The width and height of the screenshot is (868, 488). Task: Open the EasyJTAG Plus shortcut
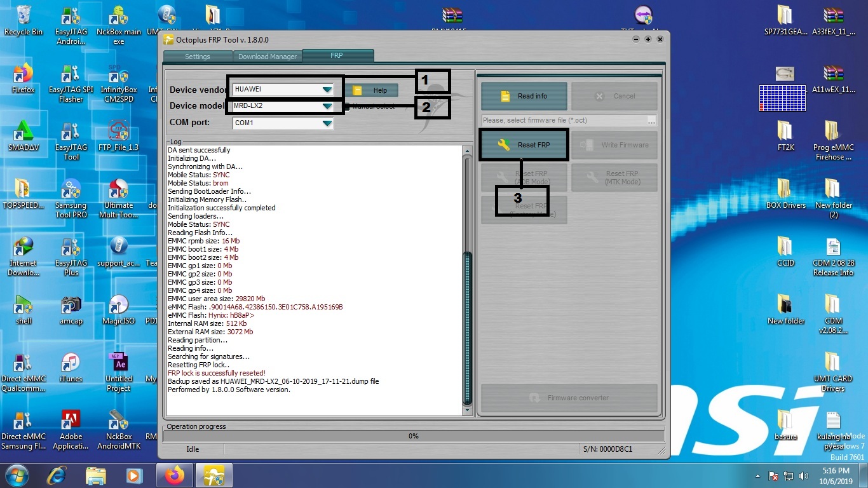coord(71,257)
